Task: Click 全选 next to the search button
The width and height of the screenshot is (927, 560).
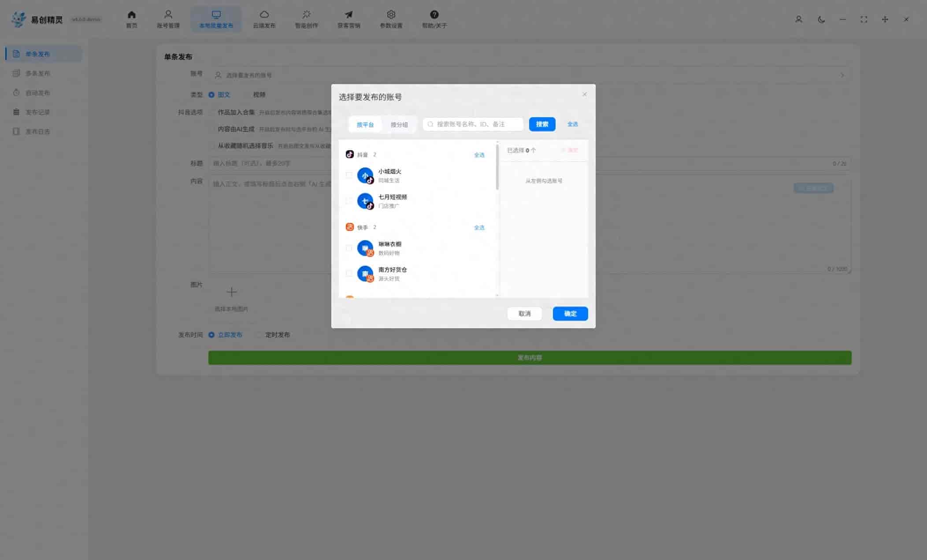Action: [572, 124]
